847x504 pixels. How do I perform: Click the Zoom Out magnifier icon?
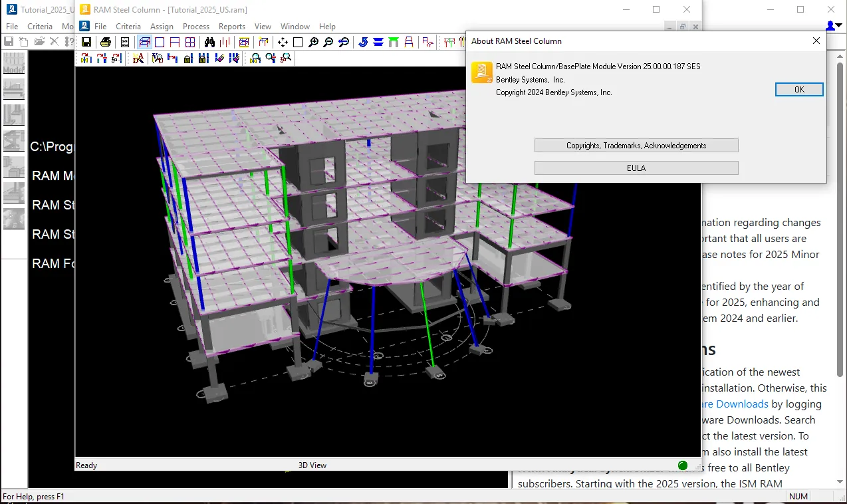328,42
